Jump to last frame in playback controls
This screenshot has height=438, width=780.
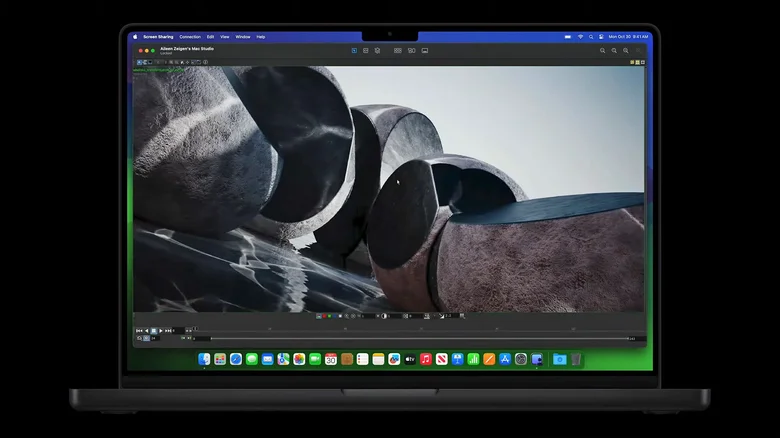[x=168, y=330]
